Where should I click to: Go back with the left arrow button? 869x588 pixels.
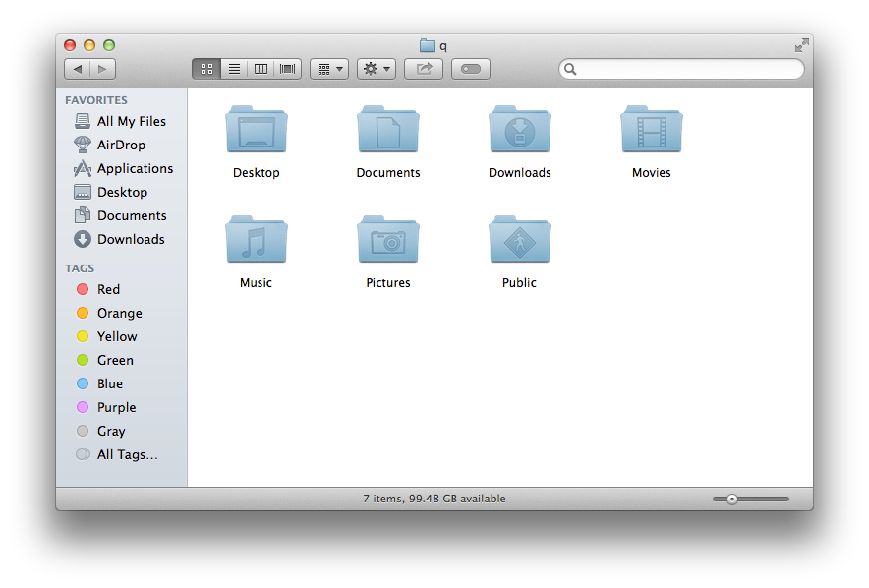[77, 69]
